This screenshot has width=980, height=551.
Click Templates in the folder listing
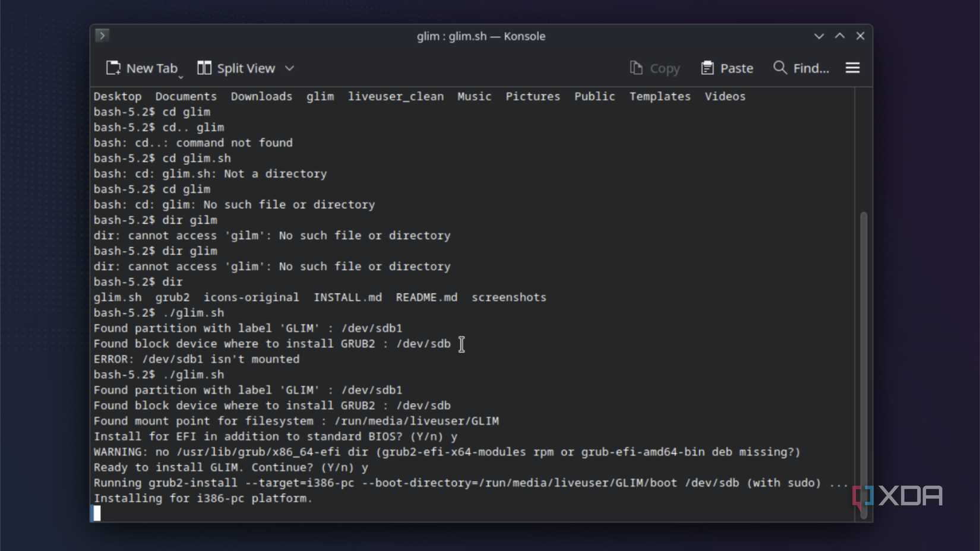(659, 96)
